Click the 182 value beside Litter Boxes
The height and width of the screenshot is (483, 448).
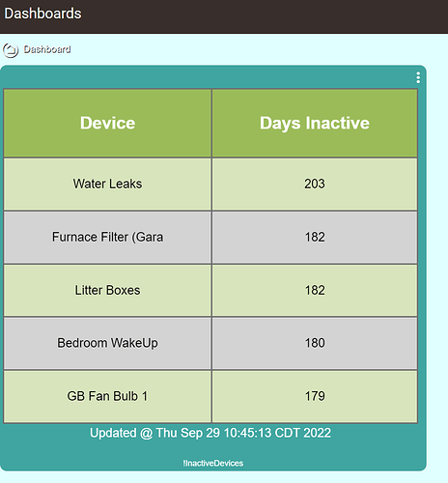[x=315, y=291]
